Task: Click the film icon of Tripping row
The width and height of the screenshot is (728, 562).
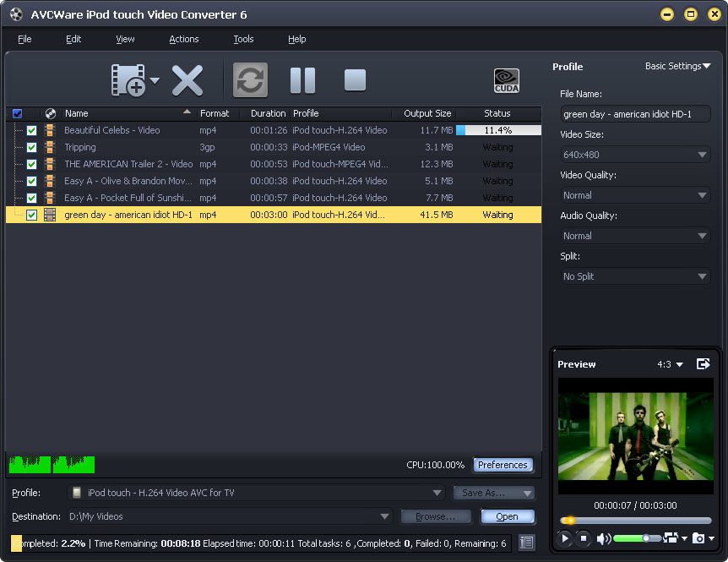Action: tap(50, 147)
